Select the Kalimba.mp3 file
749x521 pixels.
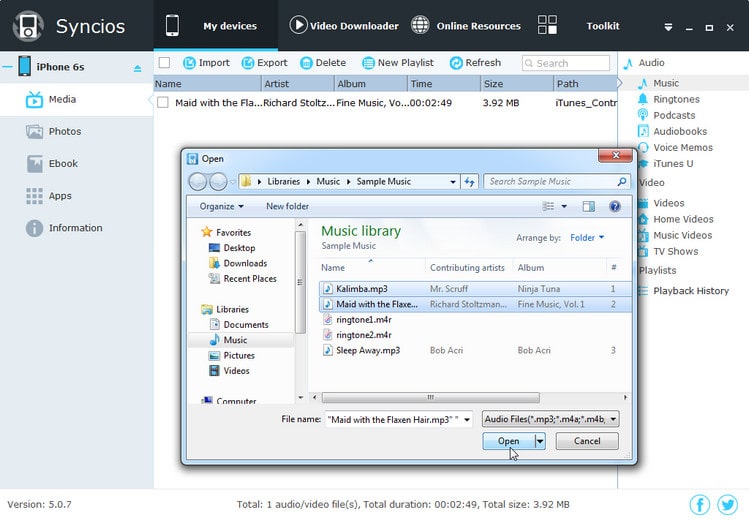pyautogui.click(x=475, y=289)
